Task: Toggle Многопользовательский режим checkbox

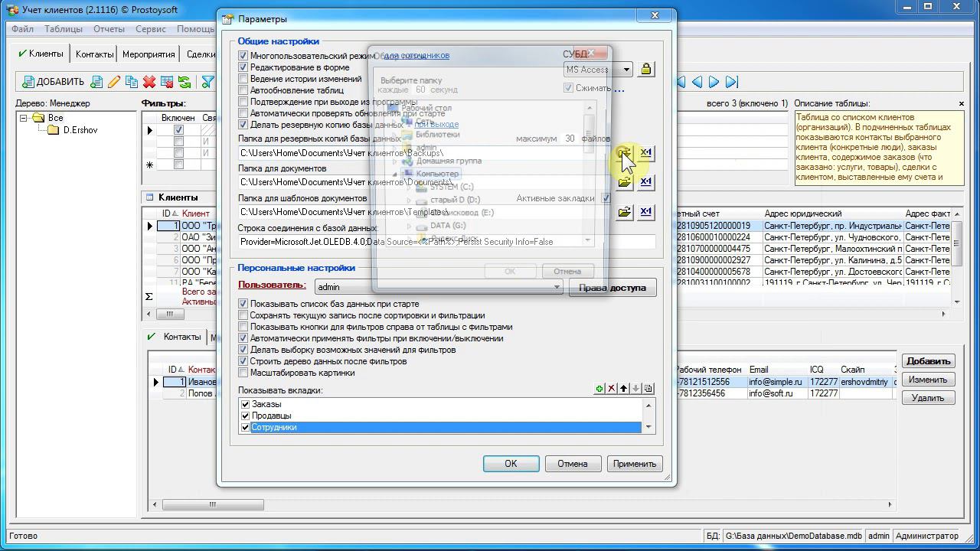Action: (x=243, y=56)
